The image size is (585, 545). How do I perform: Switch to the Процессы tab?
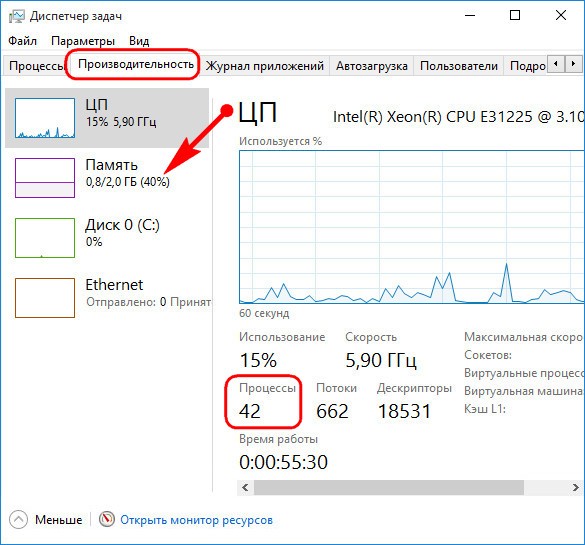35,66
